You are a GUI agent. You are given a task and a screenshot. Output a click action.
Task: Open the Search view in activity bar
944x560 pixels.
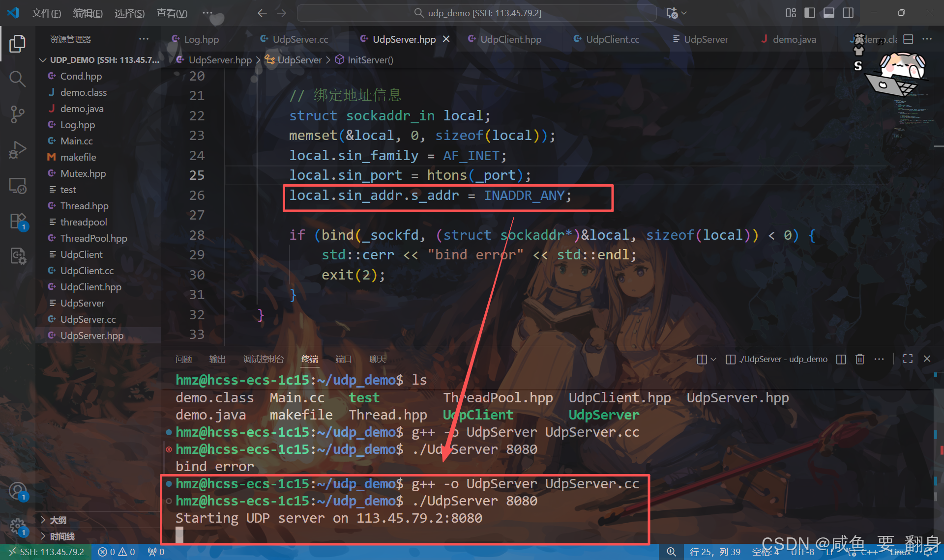[x=17, y=79]
